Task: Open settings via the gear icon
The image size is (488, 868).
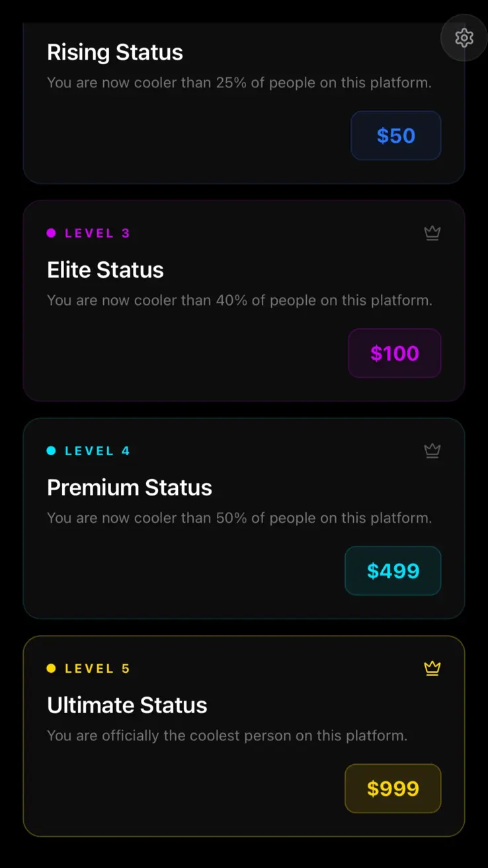Action: pos(464,38)
